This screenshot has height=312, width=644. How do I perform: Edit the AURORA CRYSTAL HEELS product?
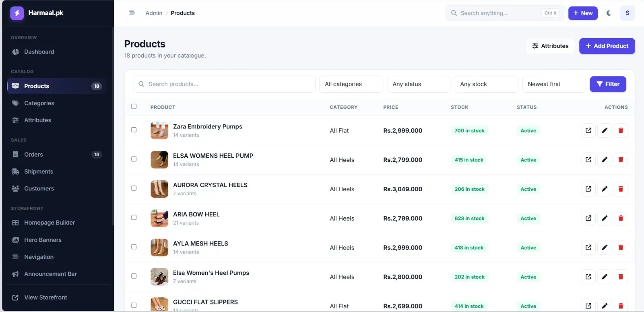(605, 189)
